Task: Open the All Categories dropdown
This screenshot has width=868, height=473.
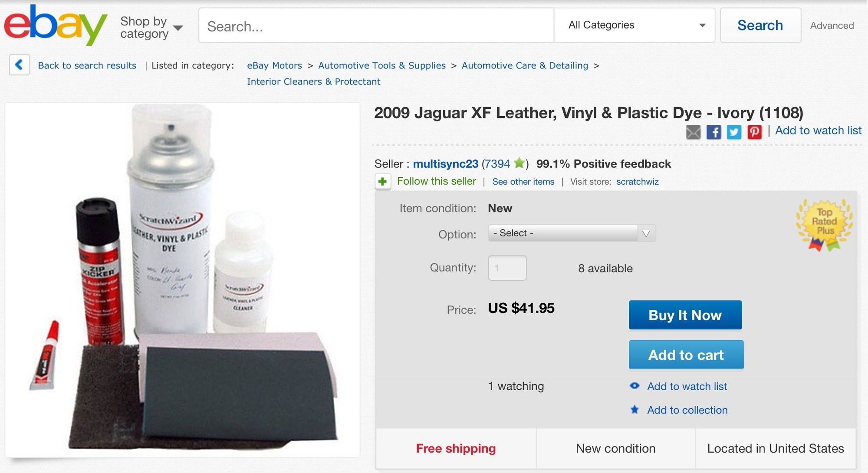Action: click(635, 25)
